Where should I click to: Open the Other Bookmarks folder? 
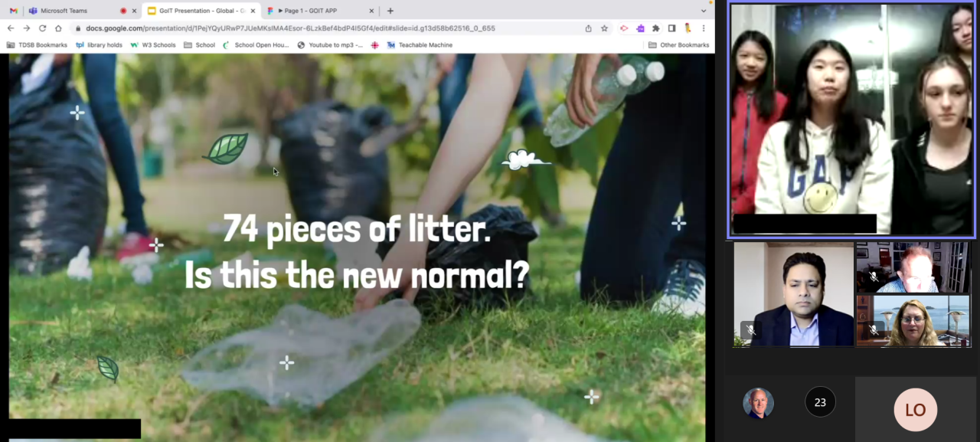678,45
